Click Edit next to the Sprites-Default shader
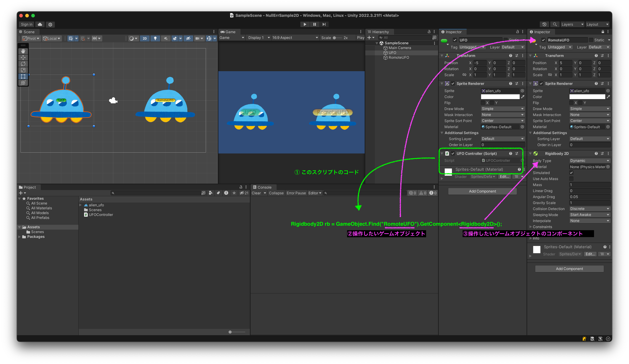This screenshot has height=364, width=629. [504, 177]
